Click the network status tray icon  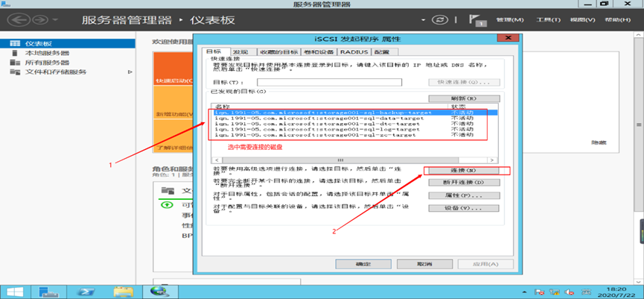click(x=555, y=292)
